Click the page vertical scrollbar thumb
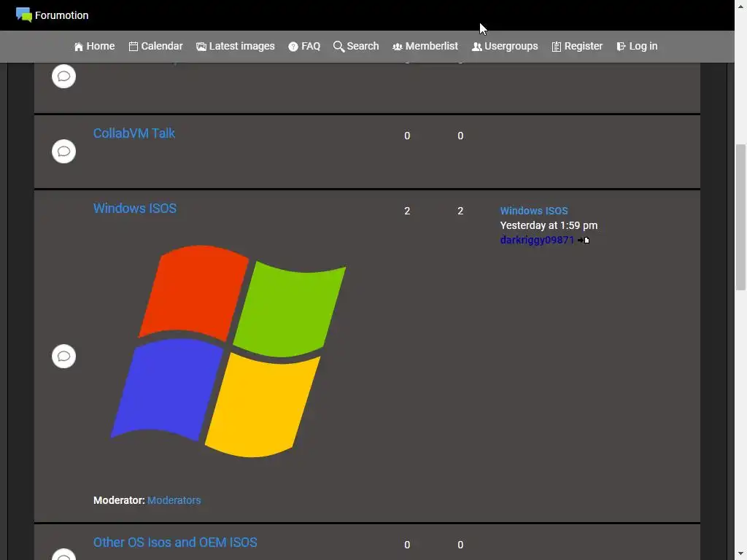Screen dimensions: 747x560 tap(740, 217)
